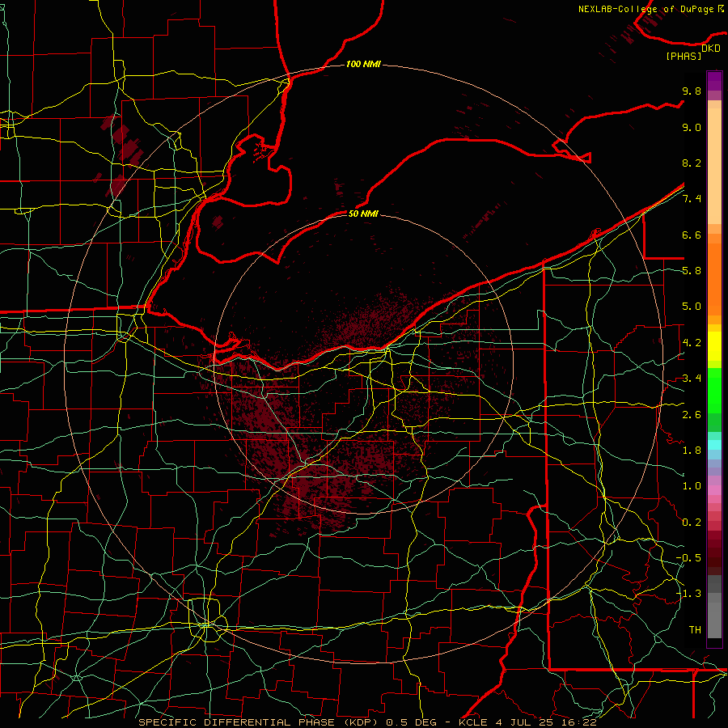
Task: Click the 5.0 scale value
Action: tap(692, 307)
